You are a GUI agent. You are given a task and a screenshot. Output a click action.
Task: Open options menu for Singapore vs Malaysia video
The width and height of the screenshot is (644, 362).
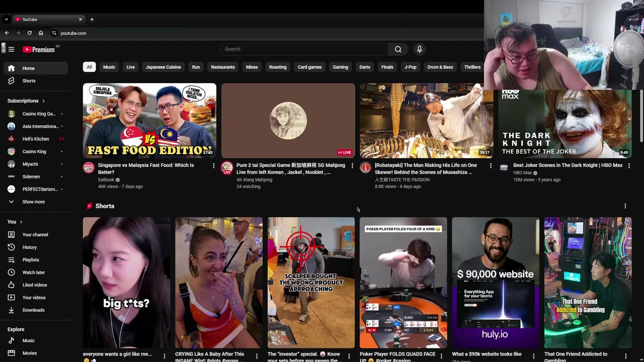tap(213, 165)
